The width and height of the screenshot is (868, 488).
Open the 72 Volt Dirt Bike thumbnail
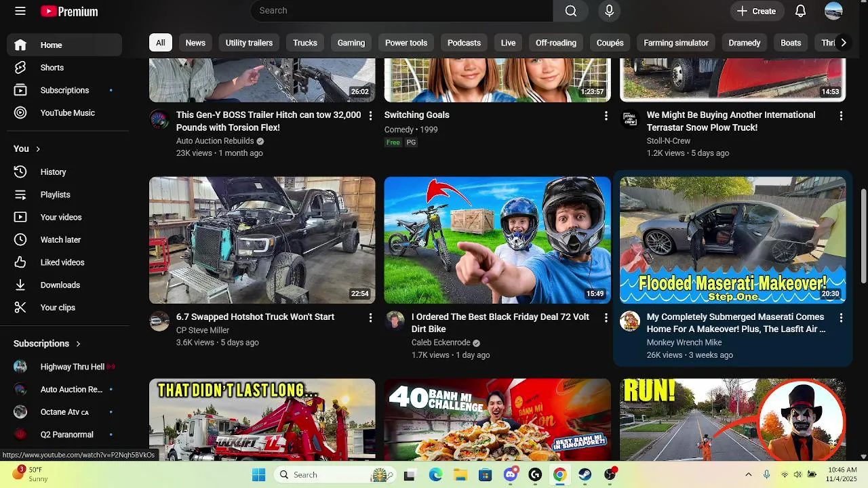tap(497, 240)
